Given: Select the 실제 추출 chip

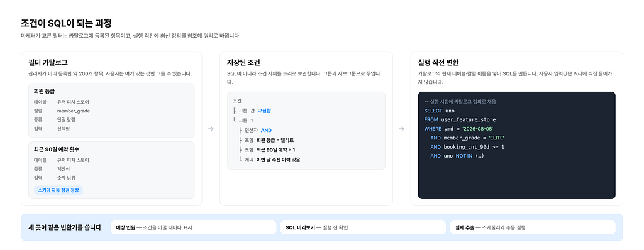Looking at the screenshot, I should (x=533, y=227).
